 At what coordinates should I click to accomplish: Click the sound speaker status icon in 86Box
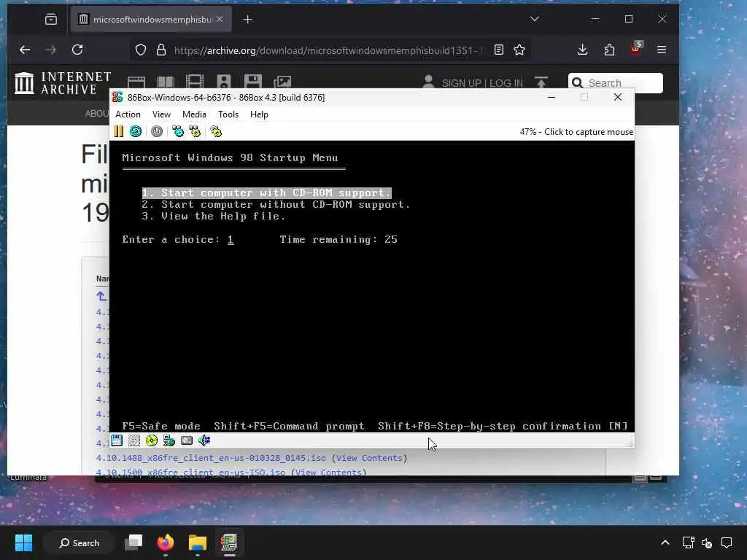click(204, 440)
